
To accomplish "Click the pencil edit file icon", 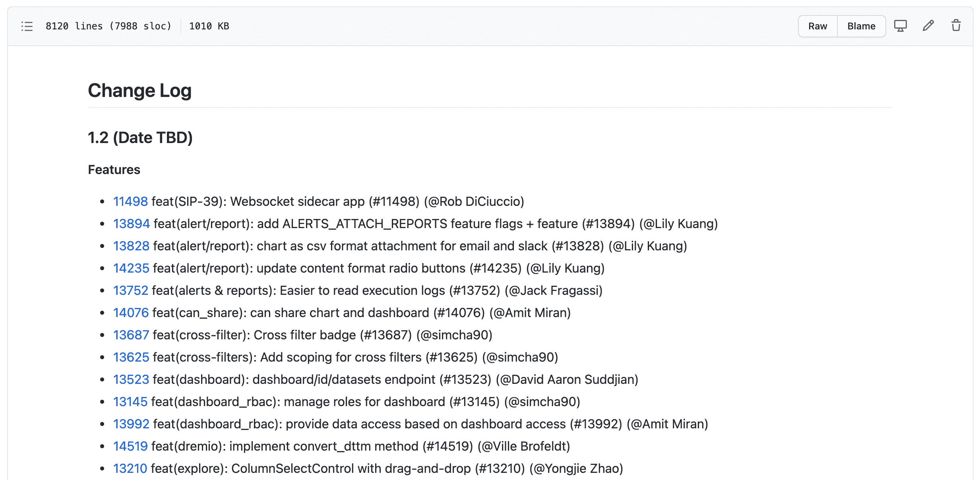I will pos(928,26).
